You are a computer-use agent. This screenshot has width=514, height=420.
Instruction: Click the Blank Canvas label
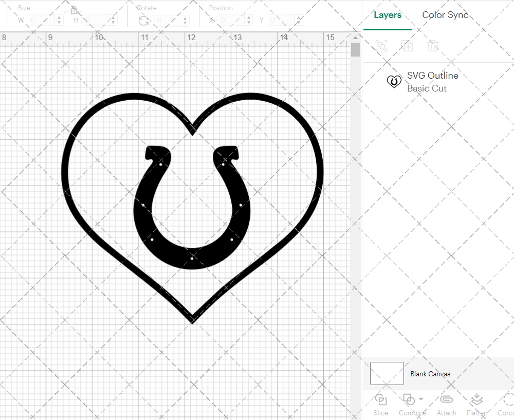pos(430,374)
